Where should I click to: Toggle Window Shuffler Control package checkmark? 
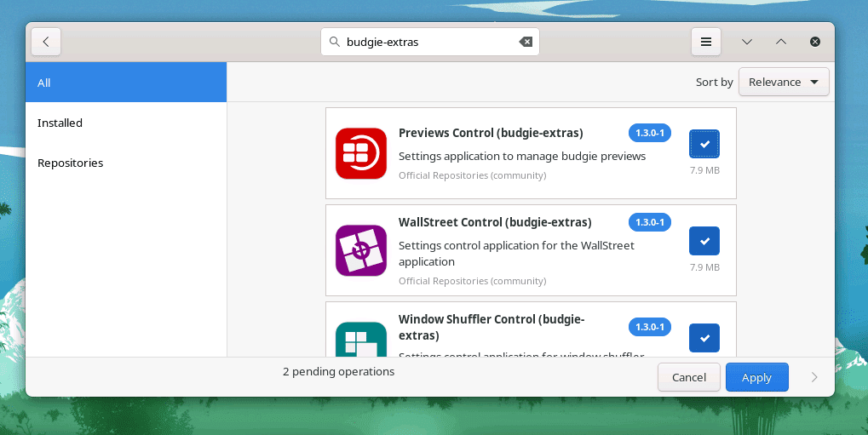pyautogui.click(x=704, y=338)
